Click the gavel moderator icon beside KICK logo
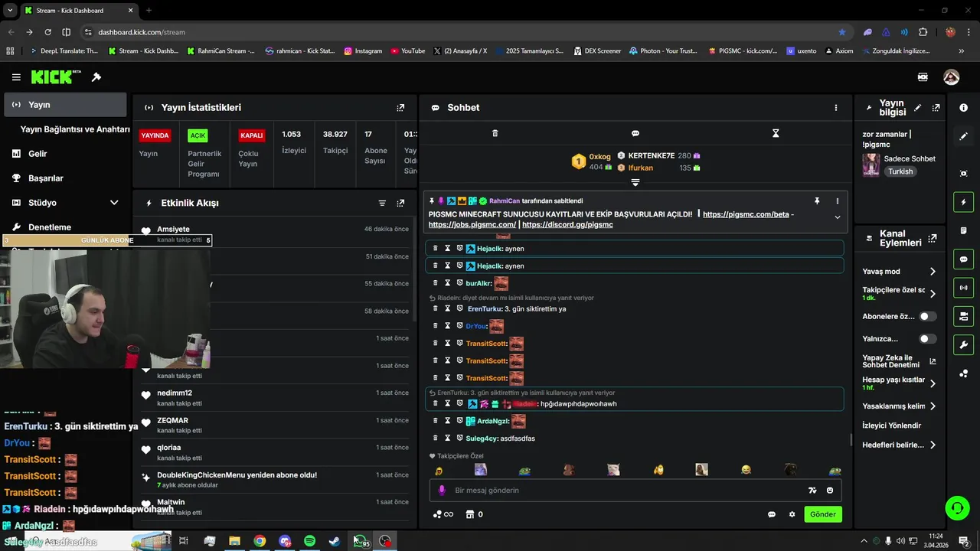The width and height of the screenshot is (980, 551). (x=96, y=77)
